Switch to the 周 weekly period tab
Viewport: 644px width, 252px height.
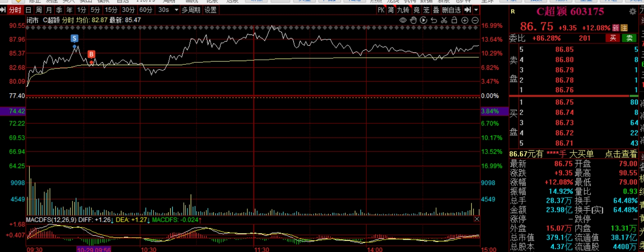[39, 10]
